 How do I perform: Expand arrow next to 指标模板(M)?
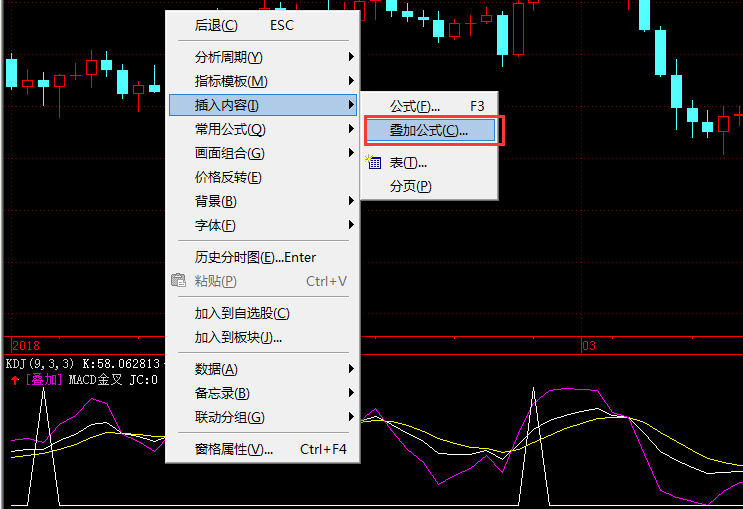pyautogui.click(x=351, y=81)
